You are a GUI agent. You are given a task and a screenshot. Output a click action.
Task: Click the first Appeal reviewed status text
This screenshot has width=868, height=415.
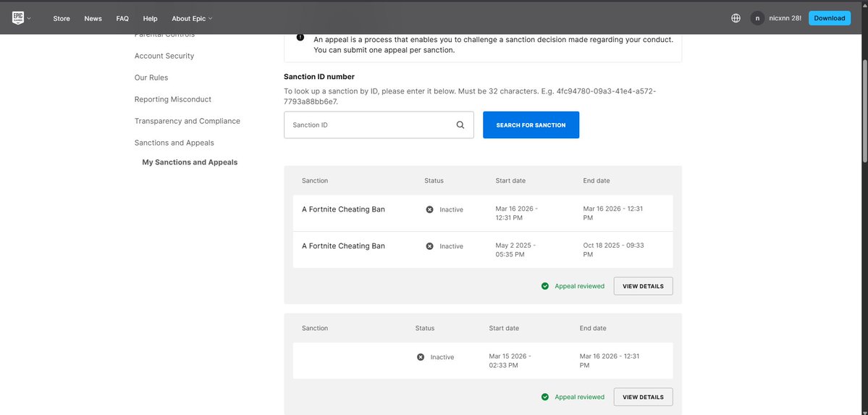[580, 286]
